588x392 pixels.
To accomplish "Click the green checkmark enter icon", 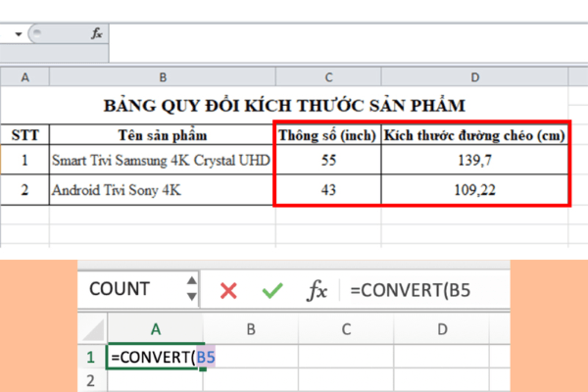I will pyautogui.click(x=272, y=290).
